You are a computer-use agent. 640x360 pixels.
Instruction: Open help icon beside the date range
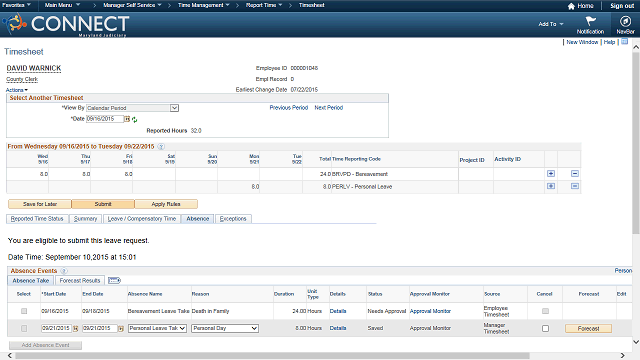tap(161, 147)
